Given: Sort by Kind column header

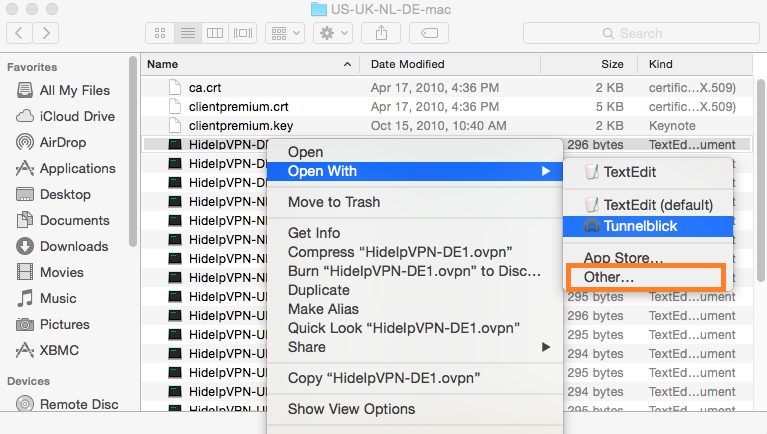Looking at the screenshot, I should click(x=660, y=64).
